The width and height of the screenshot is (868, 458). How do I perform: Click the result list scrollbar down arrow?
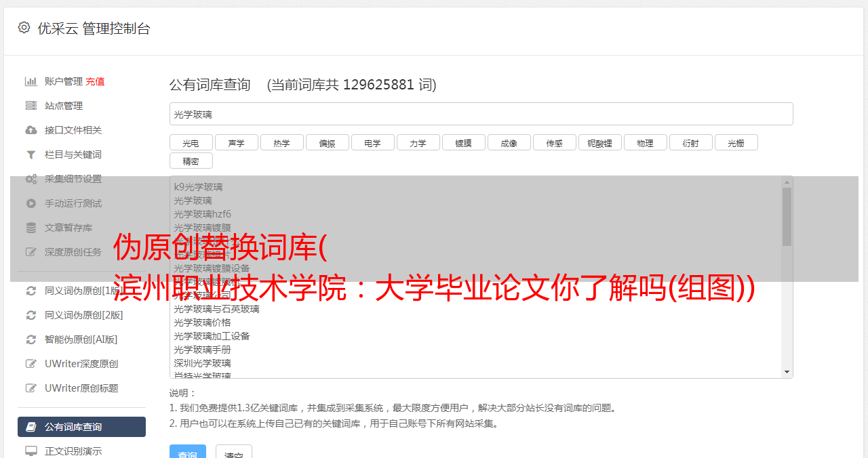click(x=787, y=372)
